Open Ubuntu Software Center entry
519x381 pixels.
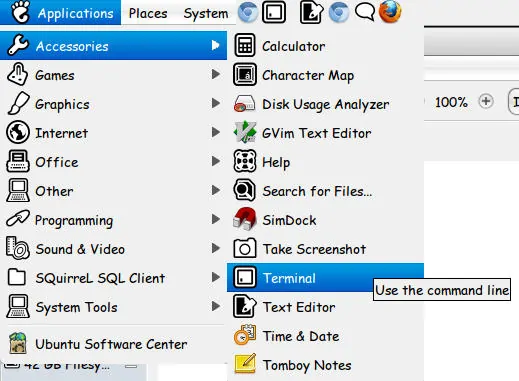(x=113, y=344)
